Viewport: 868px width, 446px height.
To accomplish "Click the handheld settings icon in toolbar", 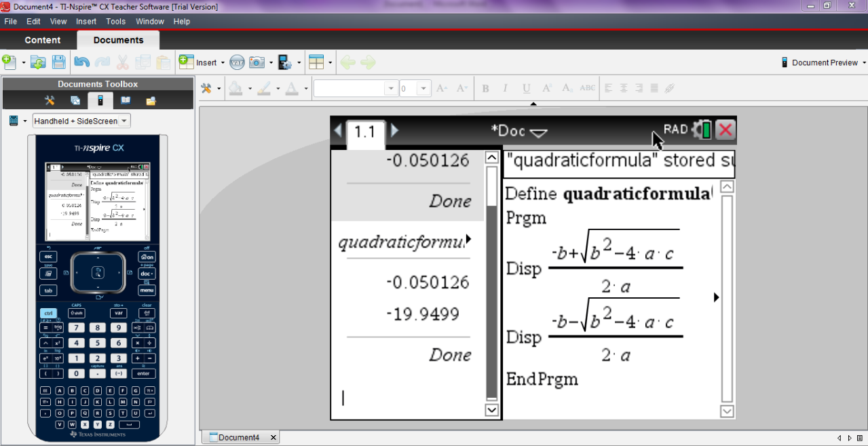I will [285, 62].
